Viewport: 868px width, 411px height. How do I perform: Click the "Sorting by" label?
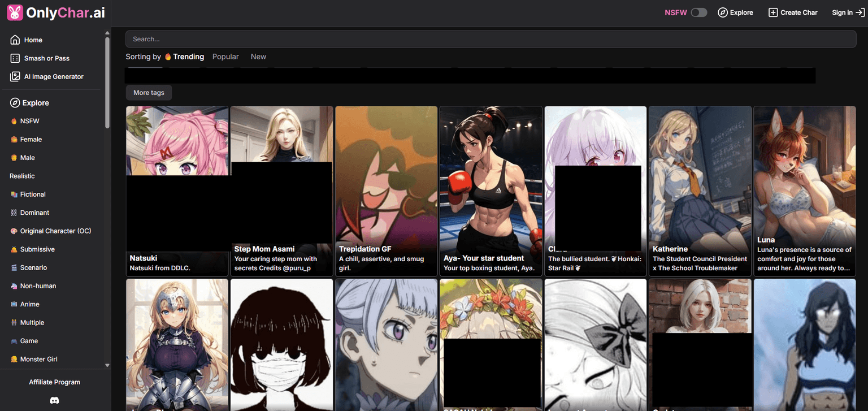pyautogui.click(x=144, y=57)
